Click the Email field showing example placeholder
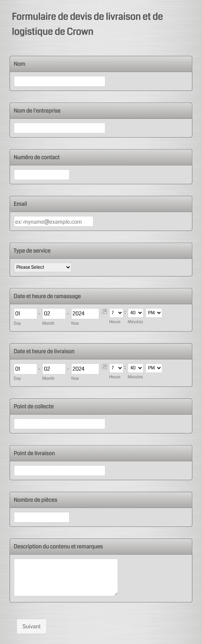The width and height of the screenshot is (202, 644). [53, 221]
